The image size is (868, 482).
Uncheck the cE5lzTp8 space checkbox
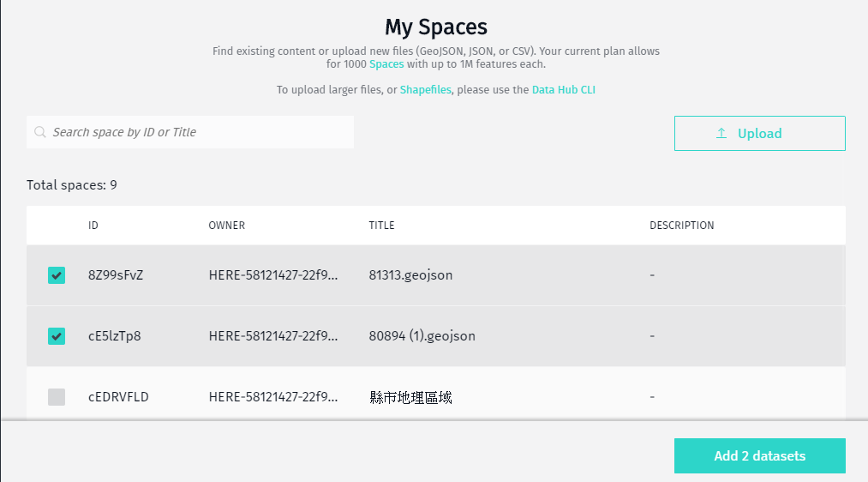(57, 336)
